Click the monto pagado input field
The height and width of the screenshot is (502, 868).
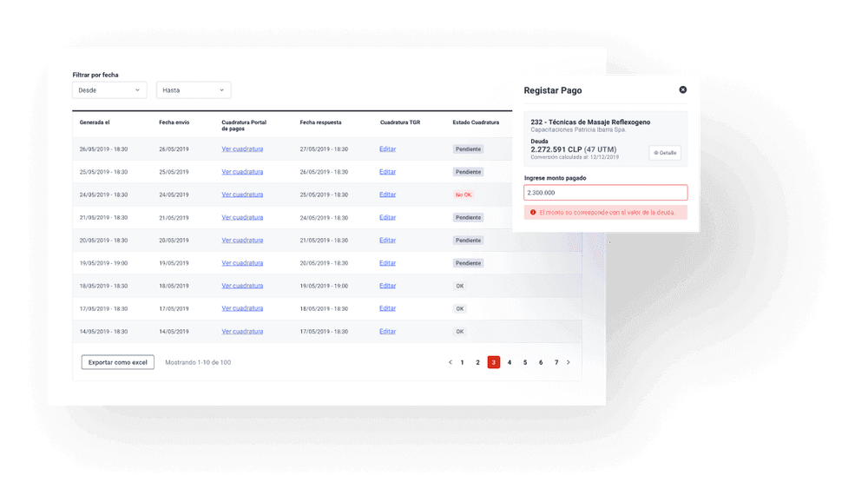click(605, 193)
